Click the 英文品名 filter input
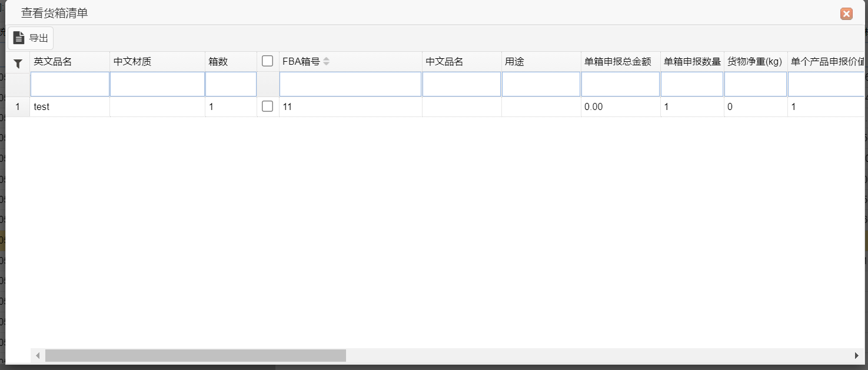The height and width of the screenshot is (370, 868). tap(69, 84)
